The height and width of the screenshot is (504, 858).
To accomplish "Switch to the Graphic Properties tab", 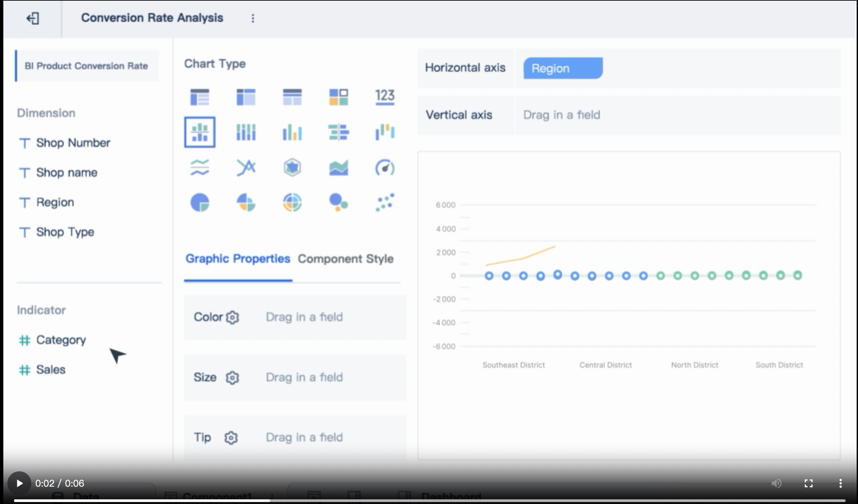I will pos(238,259).
